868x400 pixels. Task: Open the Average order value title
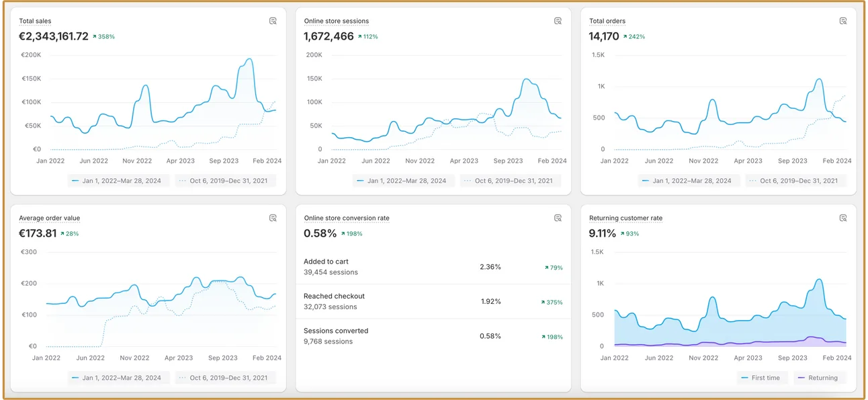(x=49, y=218)
